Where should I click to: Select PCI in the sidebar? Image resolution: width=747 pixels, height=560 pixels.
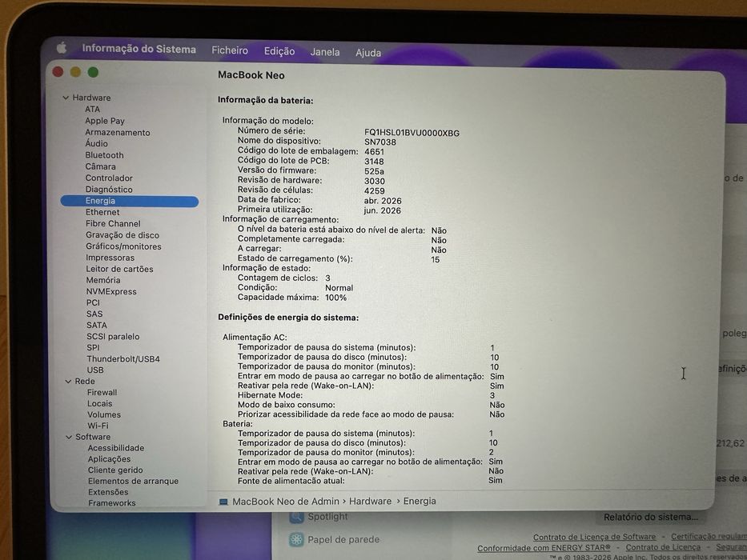coord(93,303)
